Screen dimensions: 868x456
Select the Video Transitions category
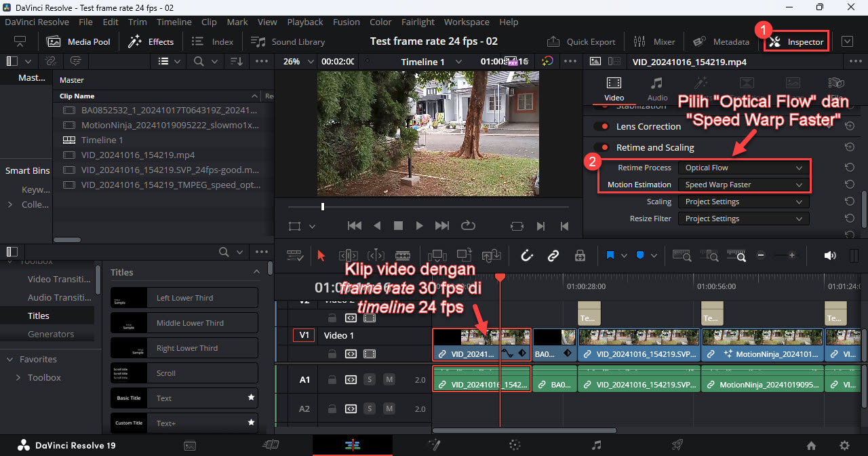click(x=60, y=279)
